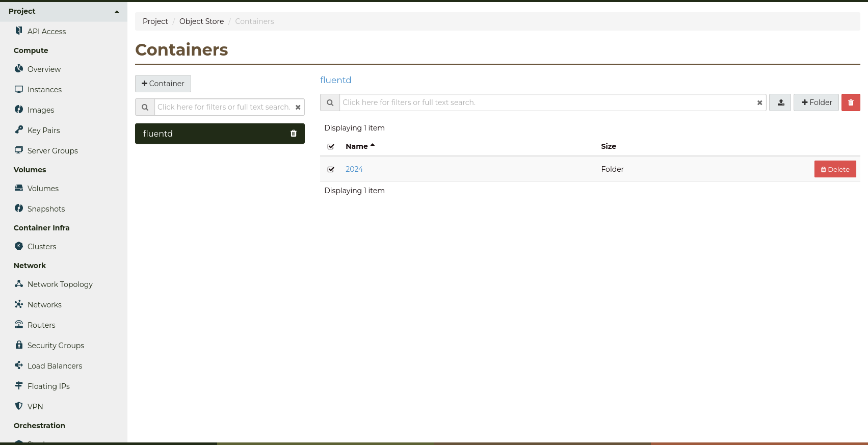This screenshot has width=868, height=445.
Task: Click the fluentd container heading link
Action: click(x=335, y=80)
